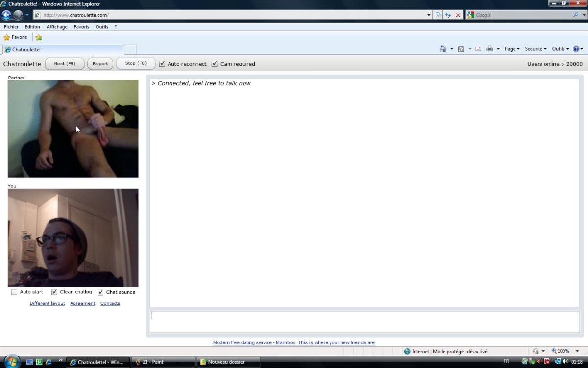Open the Different layout link

48,303
